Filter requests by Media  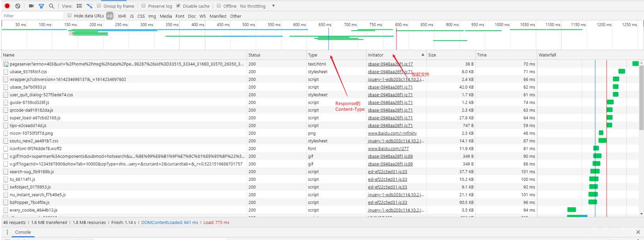pos(166,16)
